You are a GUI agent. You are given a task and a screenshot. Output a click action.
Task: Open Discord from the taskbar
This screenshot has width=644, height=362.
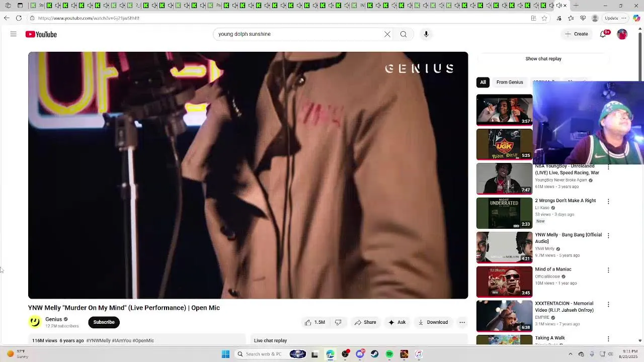(360, 354)
